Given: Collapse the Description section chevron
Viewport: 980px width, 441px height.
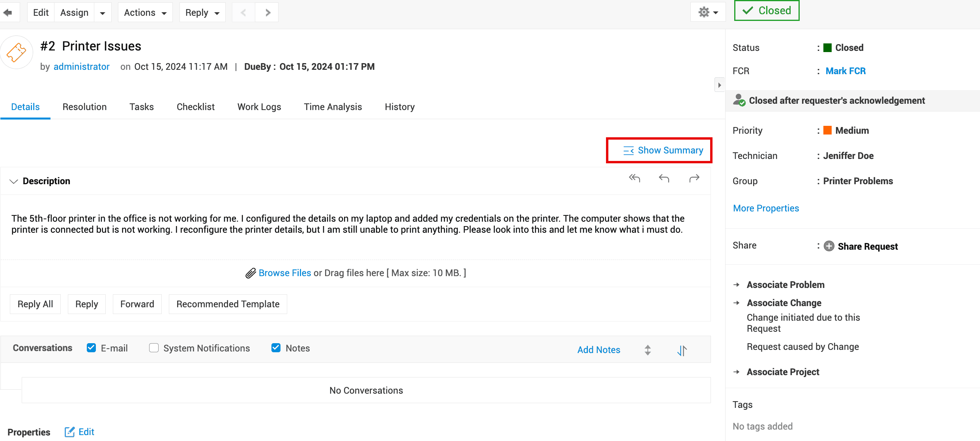Looking at the screenshot, I should [14, 181].
